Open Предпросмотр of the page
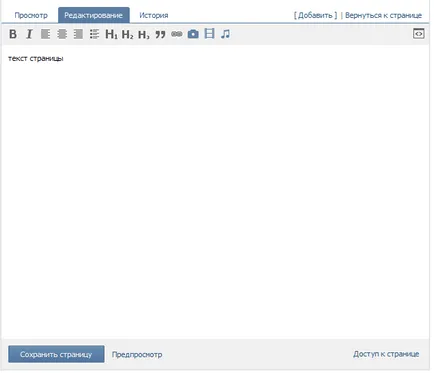This screenshot has height=373, width=434. (x=137, y=354)
